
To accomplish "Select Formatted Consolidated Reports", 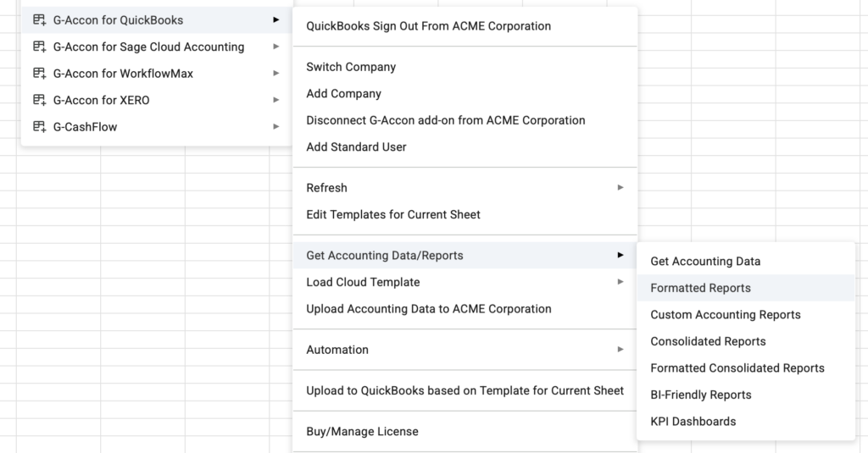I will click(737, 368).
